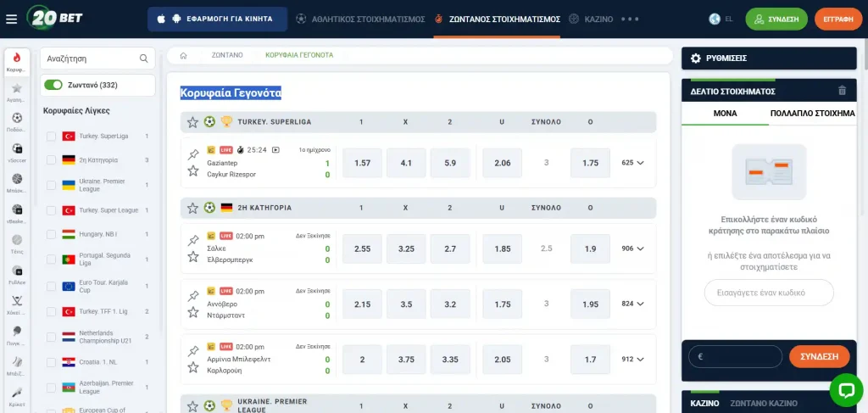Viewport: 868px width, 413px height.
Task: Toggle the Ζωντανό live switch
Action: coord(53,86)
